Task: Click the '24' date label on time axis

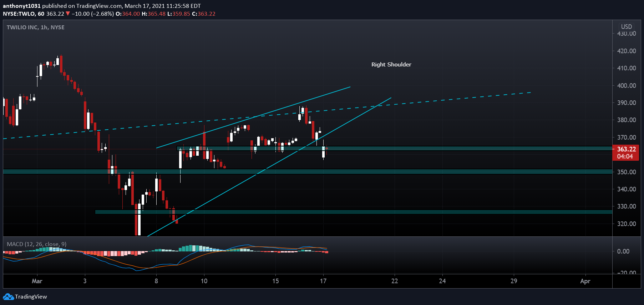Action: tap(442, 281)
